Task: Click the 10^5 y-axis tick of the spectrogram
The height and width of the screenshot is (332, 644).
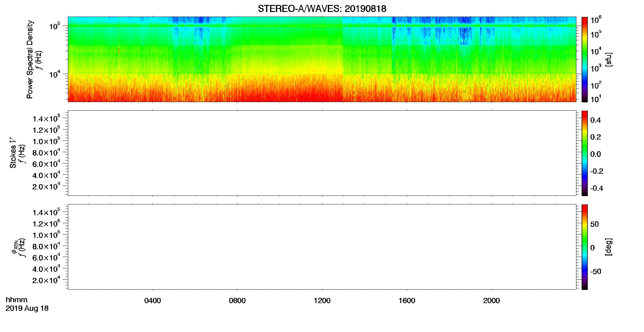Action: pyautogui.click(x=54, y=26)
